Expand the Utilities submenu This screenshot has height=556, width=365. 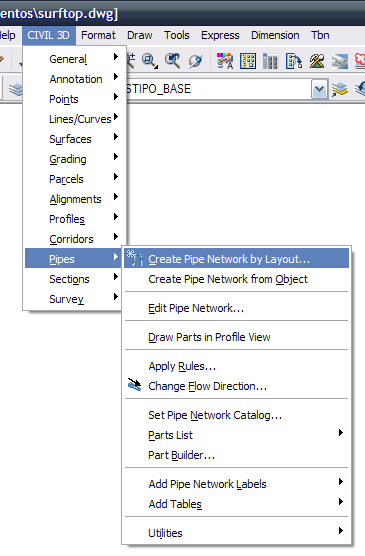[236, 533]
